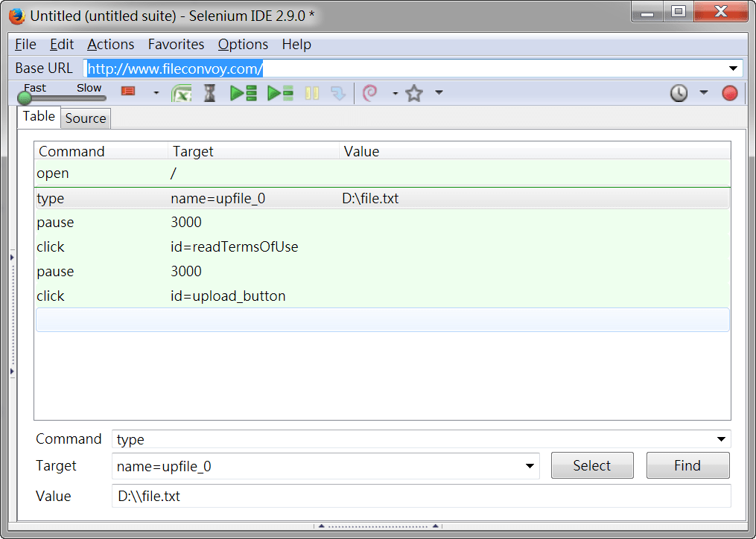Click the Base URL input field
The image size is (756, 539).
point(404,68)
